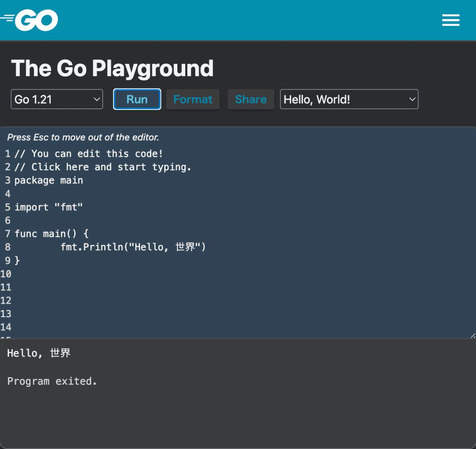Place cursor on the 'package main' line
This screenshot has height=449, width=476.
(x=49, y=181)
